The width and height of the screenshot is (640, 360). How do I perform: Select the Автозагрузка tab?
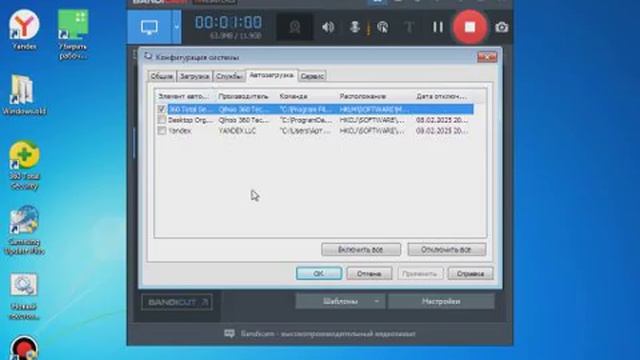[x=271, y=75]
